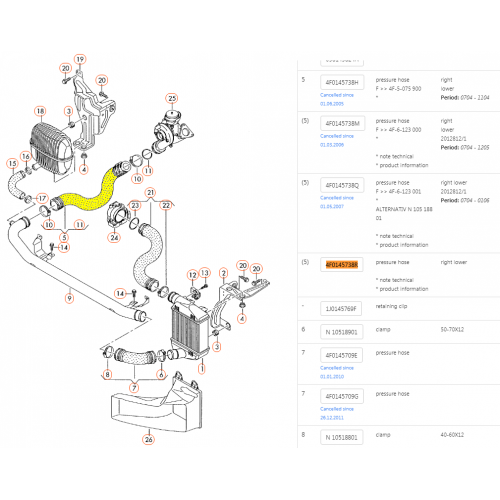Select part number 1J0145769F retaining clip
This screenshot has height=500, width=500.
pos(341,309)
